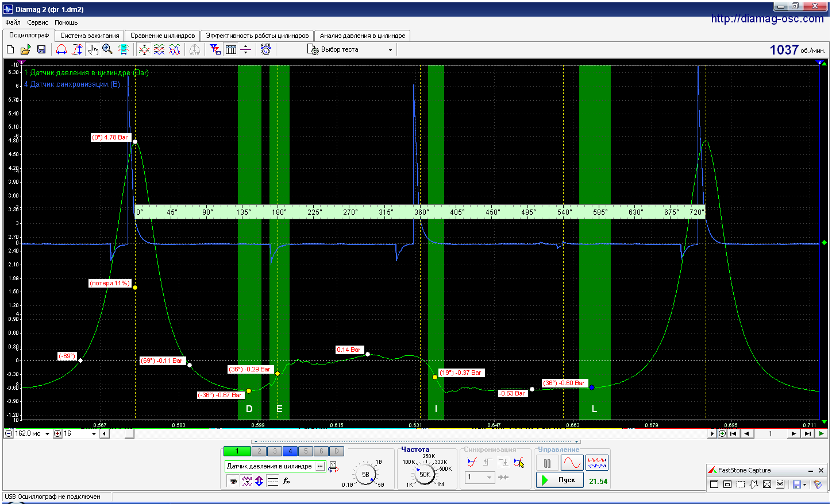832x504 pixels.
Task: Click the teal waveform stretch icon
Action: (x=123, y=50)
